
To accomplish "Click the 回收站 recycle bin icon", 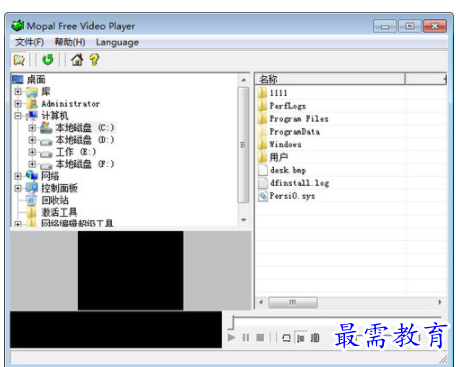I will [x=32, y=200].
